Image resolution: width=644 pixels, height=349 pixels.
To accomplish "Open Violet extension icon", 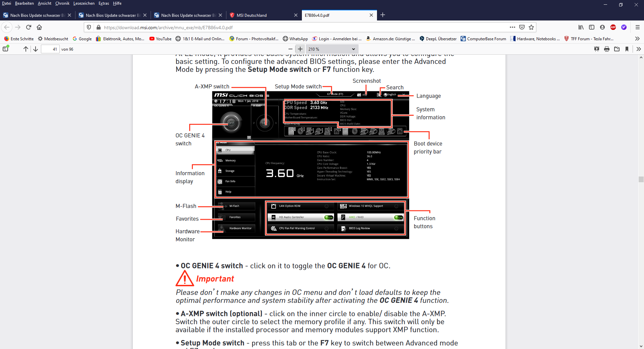I will point(624,27).
